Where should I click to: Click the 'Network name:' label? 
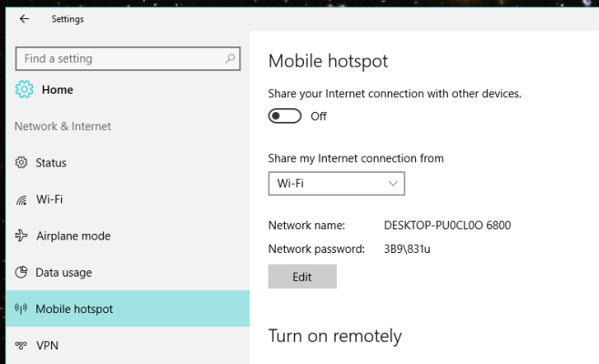[307, 226]
